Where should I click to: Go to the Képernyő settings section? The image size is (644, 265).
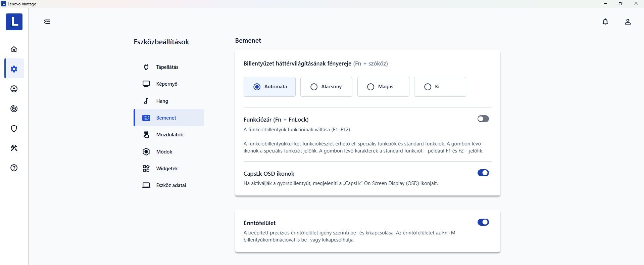tap(166, 84)
